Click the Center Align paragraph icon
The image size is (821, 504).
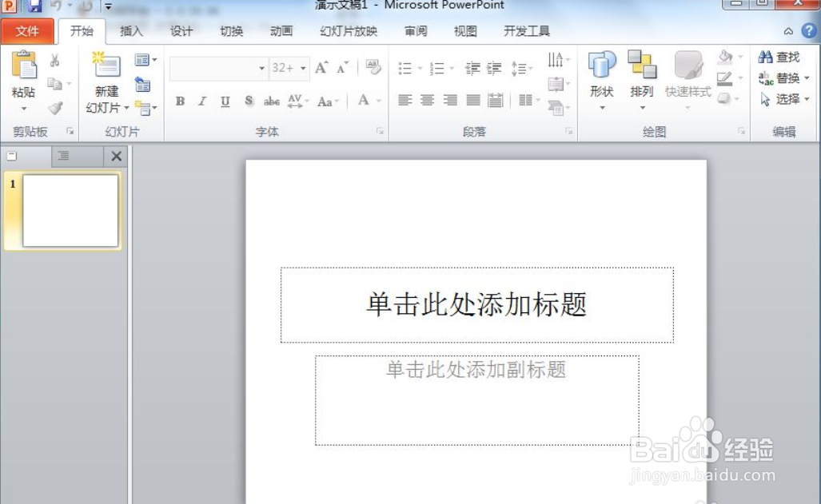coord(428,100)
